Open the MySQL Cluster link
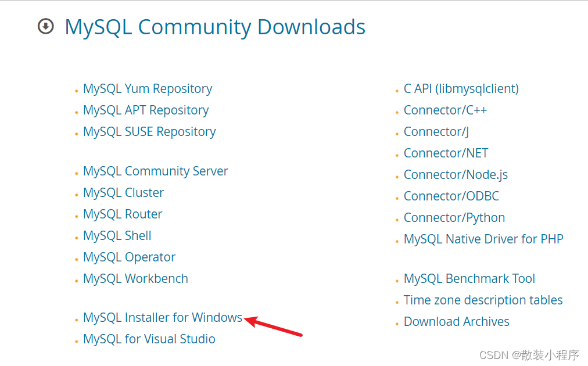The height and width of the screenshot is (366, 588). pyautogui.click(x=124, y=193)
